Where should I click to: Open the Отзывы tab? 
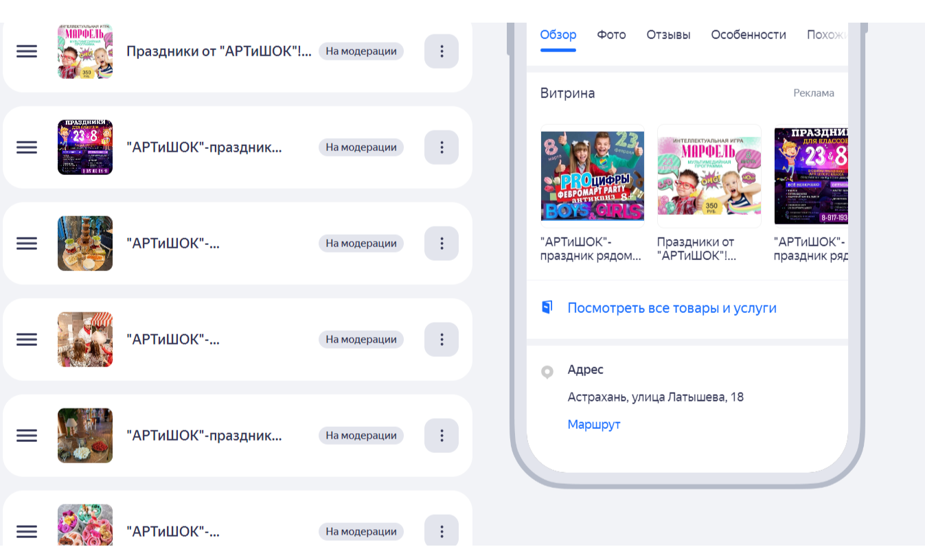click(x=668, y=35)
